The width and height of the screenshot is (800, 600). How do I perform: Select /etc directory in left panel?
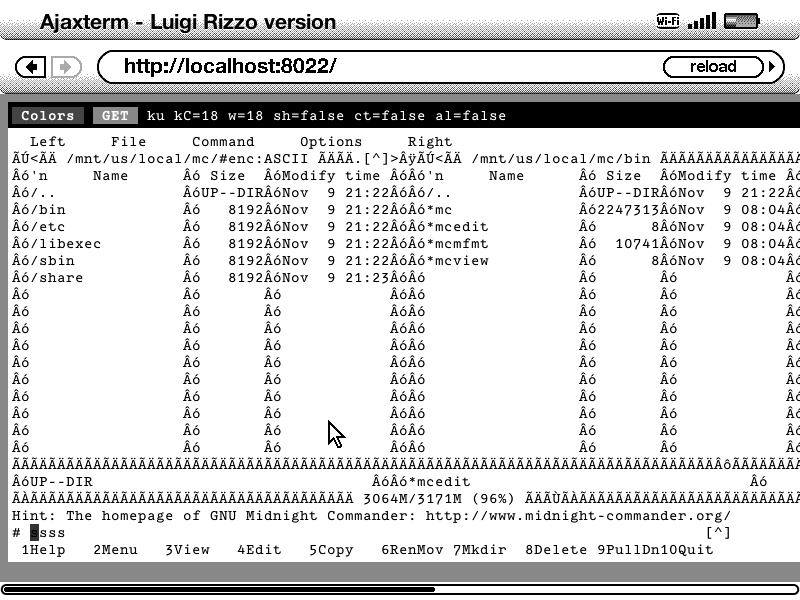[x=47, y=227]
